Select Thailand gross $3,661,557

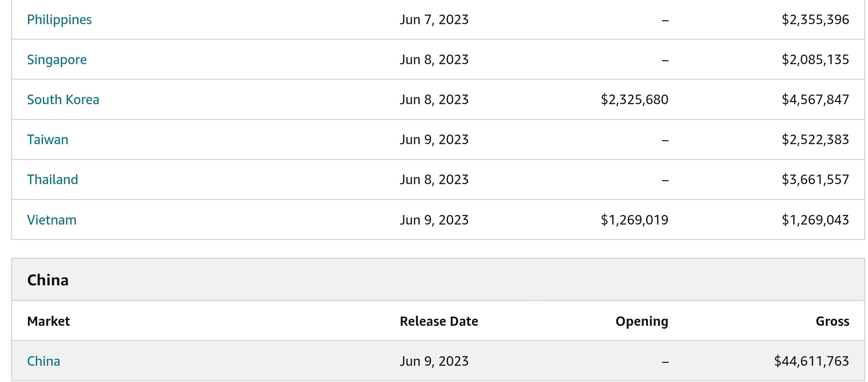[x=815, y=180]
